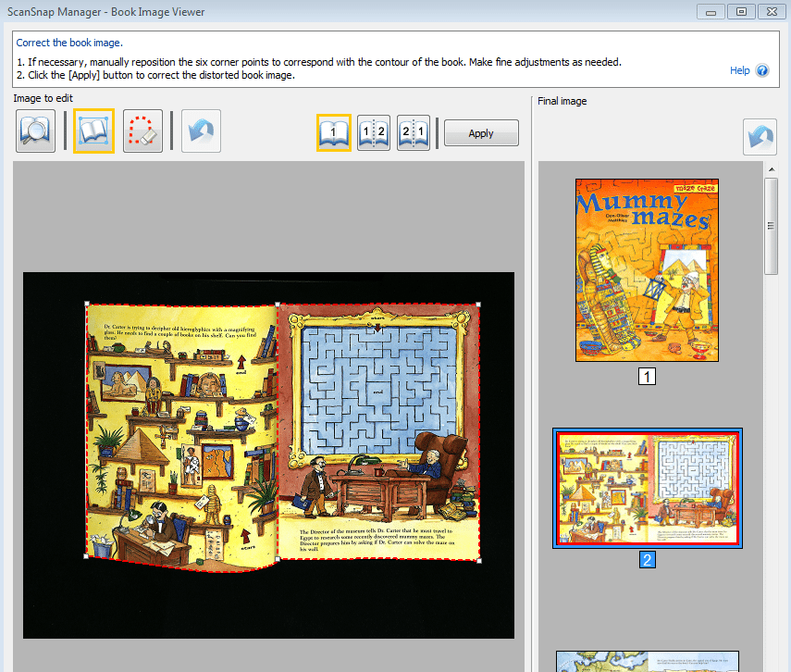Screen dimensions: 791x672
Task: Click the blue Help question mark icon
Action: click(x=762, y=70)
